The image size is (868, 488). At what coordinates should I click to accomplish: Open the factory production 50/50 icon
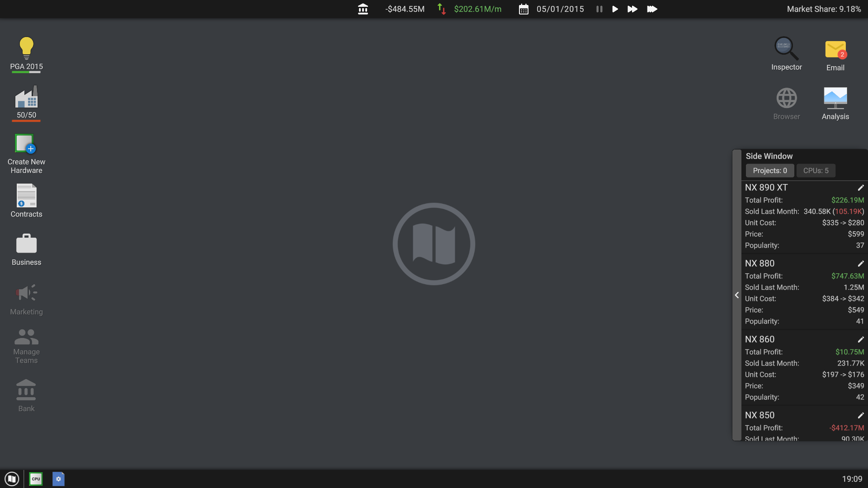[x=26, y=98]
